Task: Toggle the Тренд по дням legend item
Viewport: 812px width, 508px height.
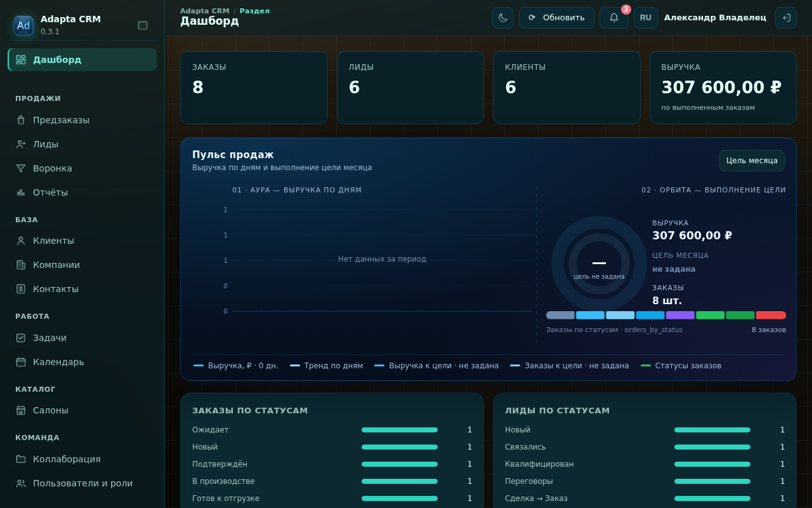Action: coord(327,366)
